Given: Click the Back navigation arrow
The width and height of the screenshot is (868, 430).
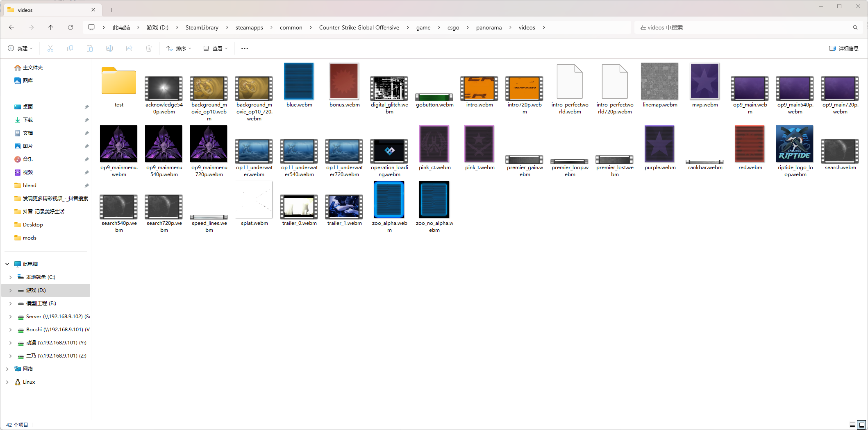Looking at the screenshot, I should click(11, 27).
